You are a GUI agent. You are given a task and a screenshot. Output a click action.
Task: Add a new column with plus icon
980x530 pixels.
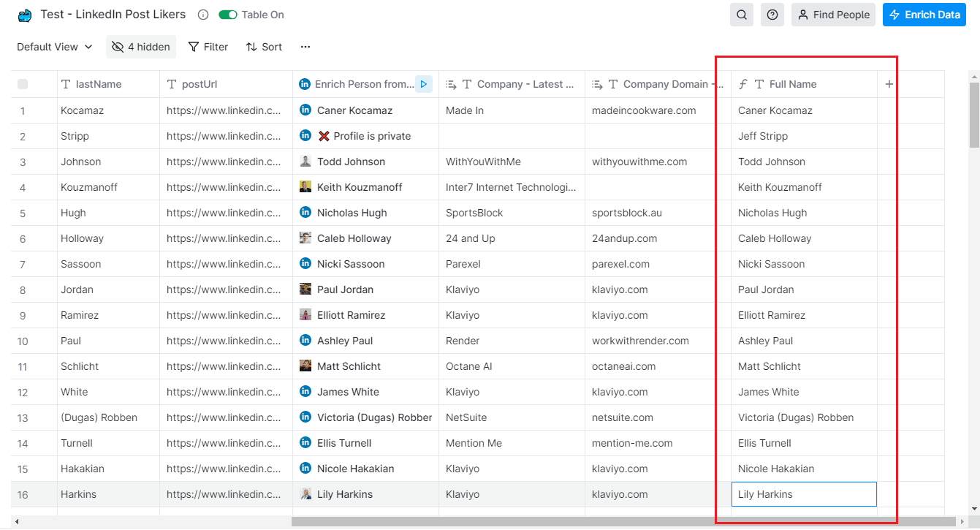[x=889, y=84]
